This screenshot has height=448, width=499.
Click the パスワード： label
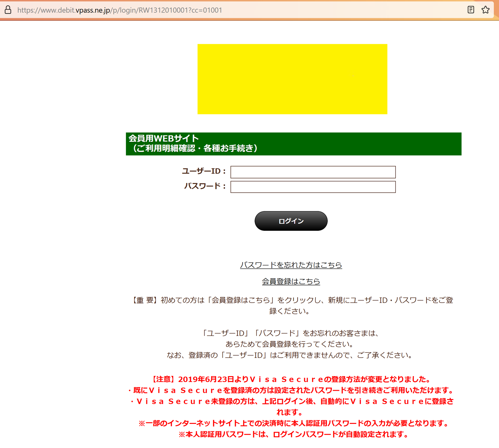pyautogui.click(x=205, y=186)
